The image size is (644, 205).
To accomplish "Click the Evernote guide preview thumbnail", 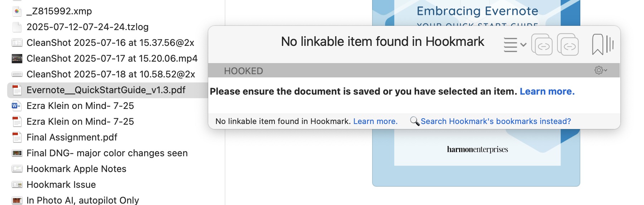I will [x=476, y=158].
